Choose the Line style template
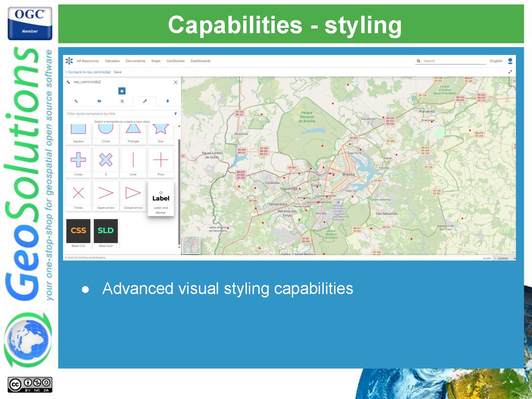The width and height of the screenshot is (532, 399). [134, 162]
